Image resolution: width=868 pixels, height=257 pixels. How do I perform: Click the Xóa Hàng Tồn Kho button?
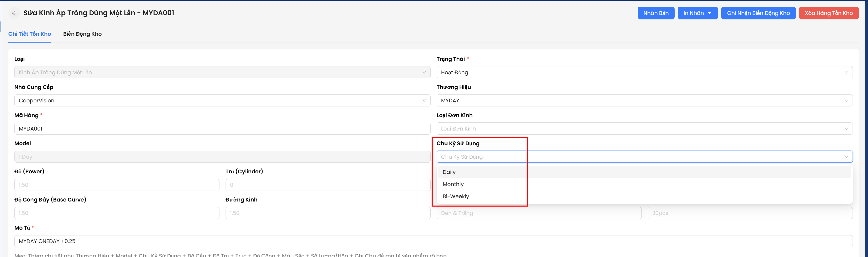[829, 13]
